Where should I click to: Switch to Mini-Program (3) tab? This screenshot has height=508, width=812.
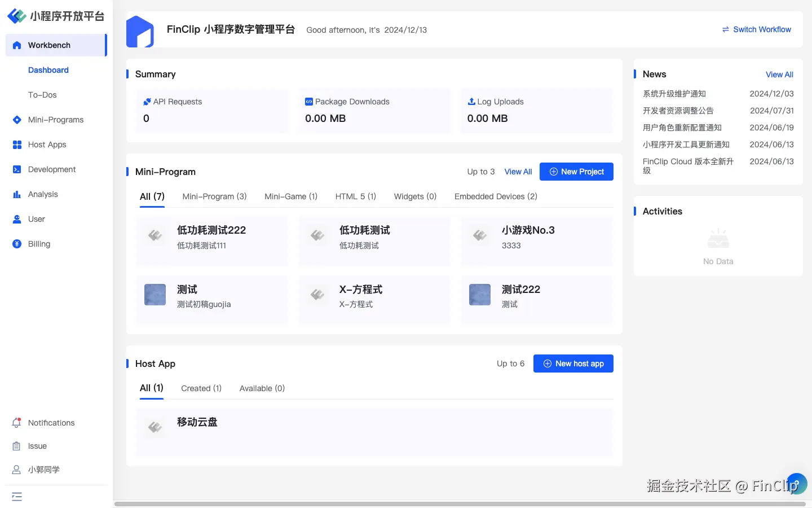(x=214, y=196)
